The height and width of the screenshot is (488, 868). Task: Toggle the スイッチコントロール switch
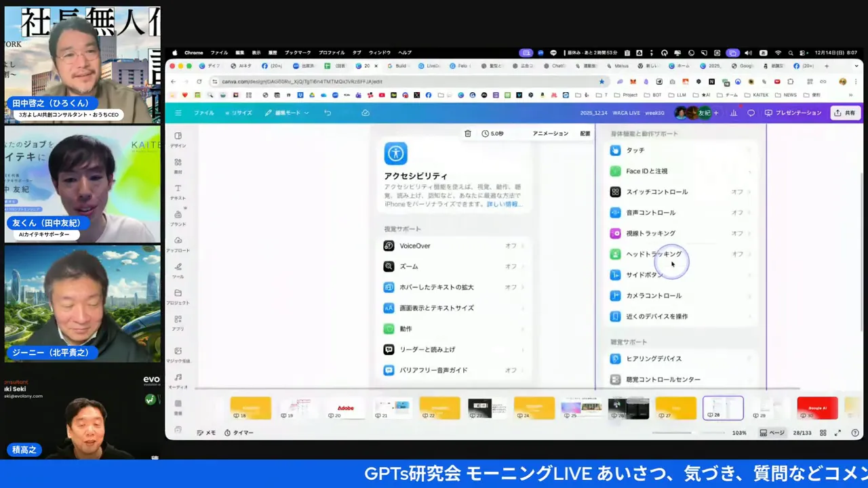(737, 192)
